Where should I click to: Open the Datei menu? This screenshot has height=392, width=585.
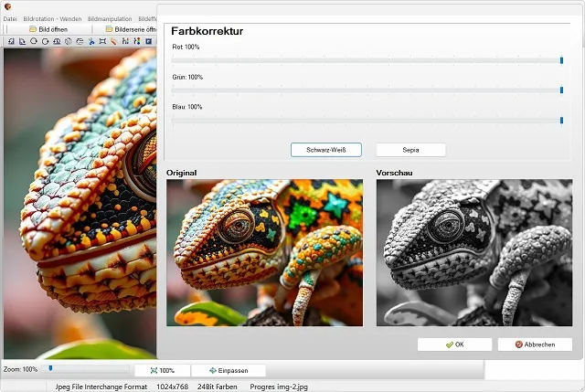(x=10, y=18)
